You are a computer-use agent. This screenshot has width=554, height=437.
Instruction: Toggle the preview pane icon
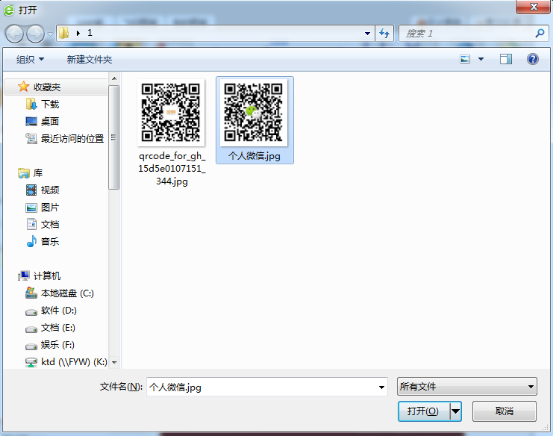(x=506, y=59)
